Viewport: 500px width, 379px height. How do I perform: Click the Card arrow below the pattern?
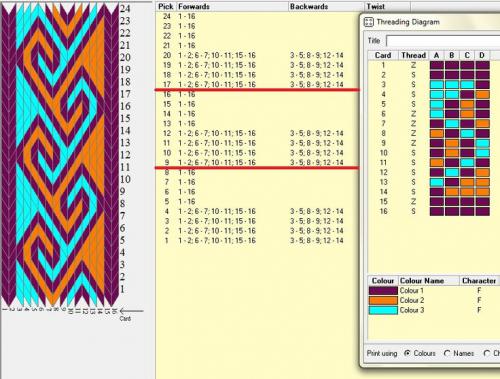click(132, 311)
